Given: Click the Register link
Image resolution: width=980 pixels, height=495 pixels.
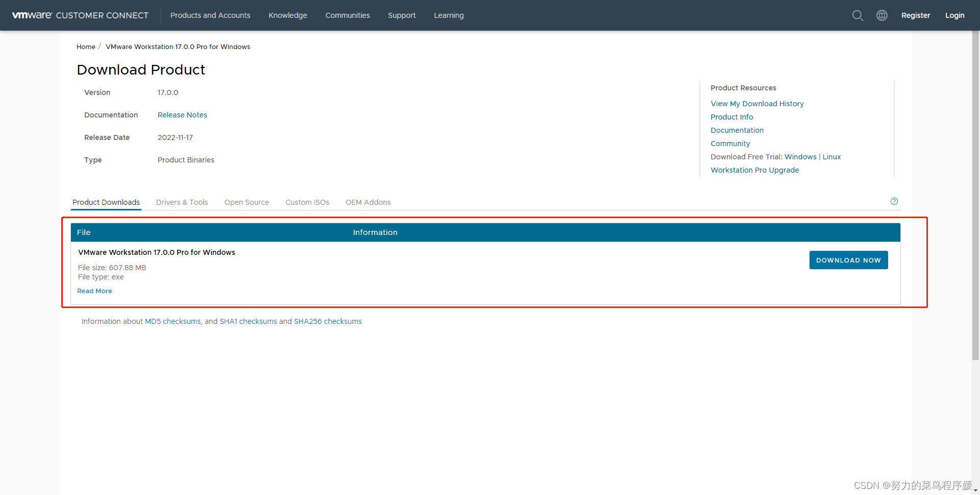Looking at the screenshot, I should tap(916, 15).
